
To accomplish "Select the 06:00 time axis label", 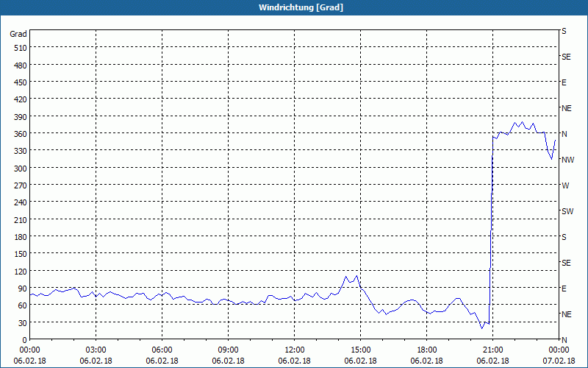I will [x=162, y=350].
